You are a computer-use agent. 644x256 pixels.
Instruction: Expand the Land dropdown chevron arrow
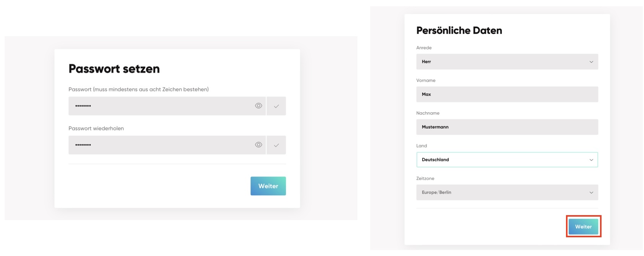coord(591,160)
